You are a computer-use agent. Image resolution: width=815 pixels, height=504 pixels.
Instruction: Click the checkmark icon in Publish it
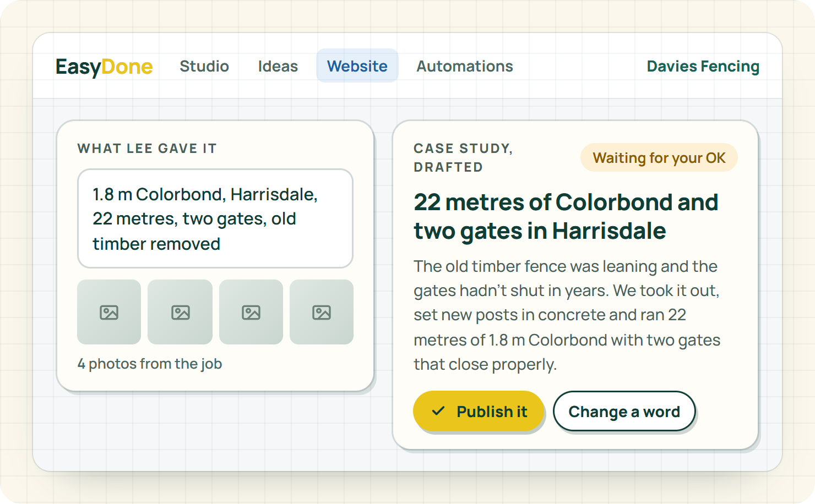(438, 411)
